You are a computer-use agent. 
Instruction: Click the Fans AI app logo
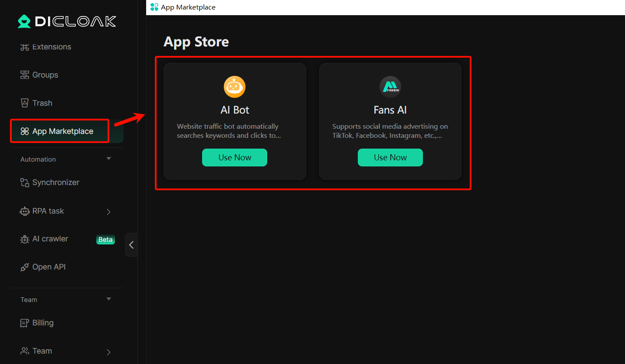(x=390, y=87)
